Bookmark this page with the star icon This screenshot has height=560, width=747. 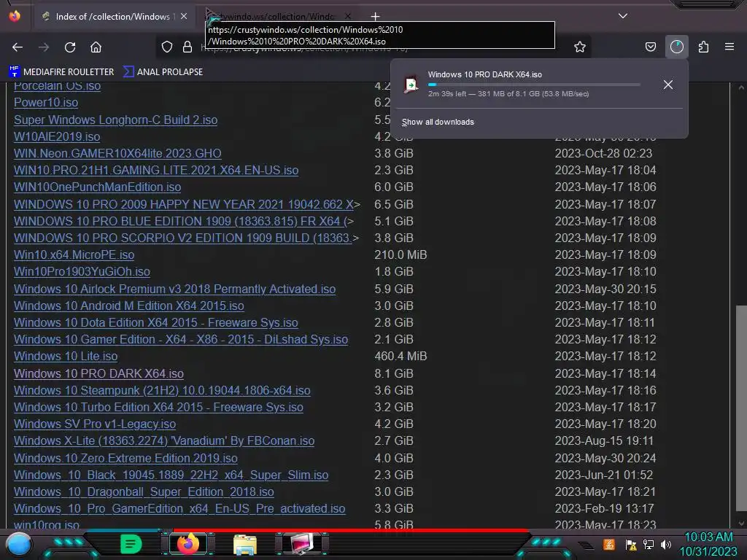click(x=580, y=47)
